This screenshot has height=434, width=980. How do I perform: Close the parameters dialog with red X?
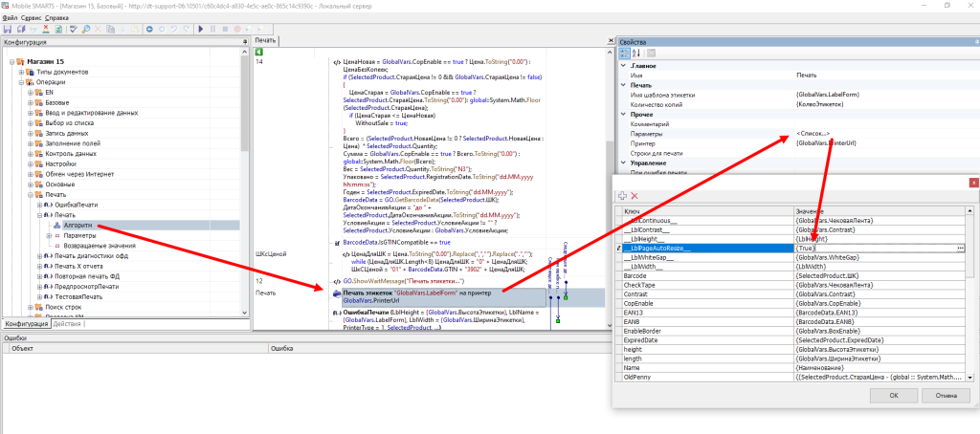972,183
